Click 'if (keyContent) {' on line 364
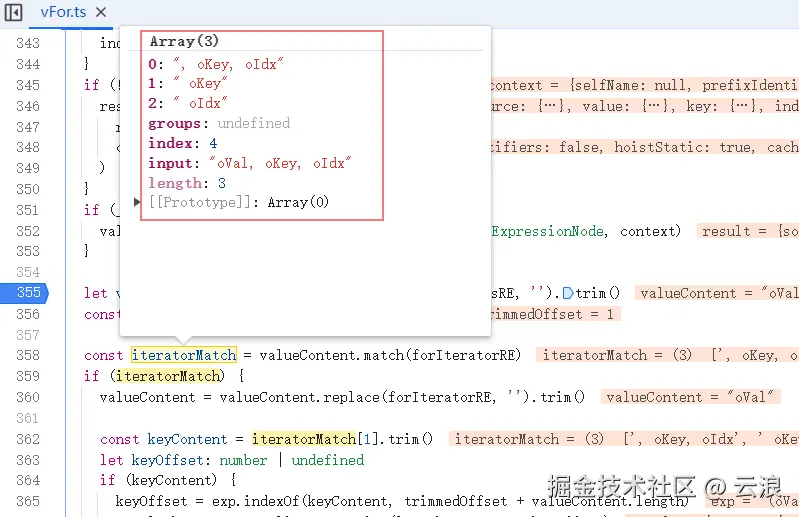 pos(168,480)
